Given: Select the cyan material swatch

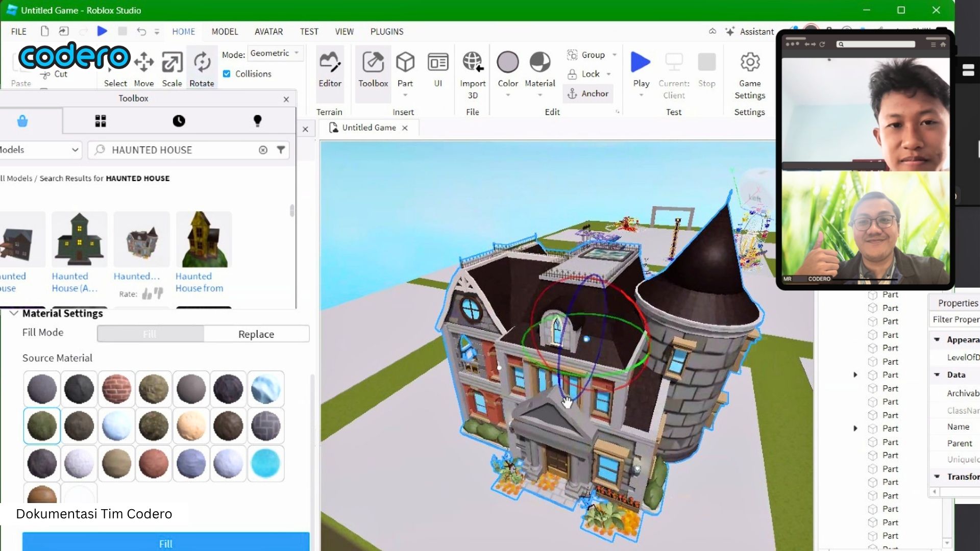Looking at the screenshot, I should [265, 463].
